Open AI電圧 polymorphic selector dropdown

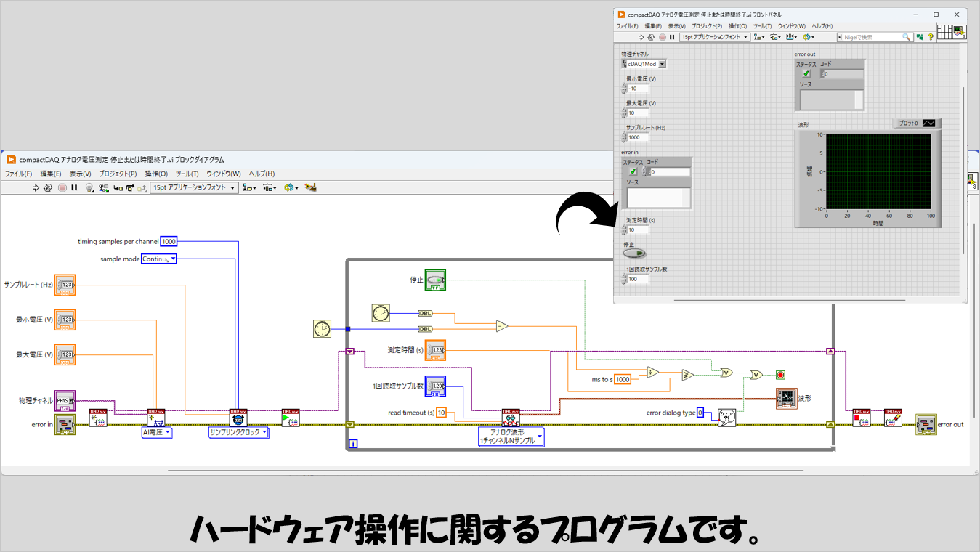coord(157,432)
